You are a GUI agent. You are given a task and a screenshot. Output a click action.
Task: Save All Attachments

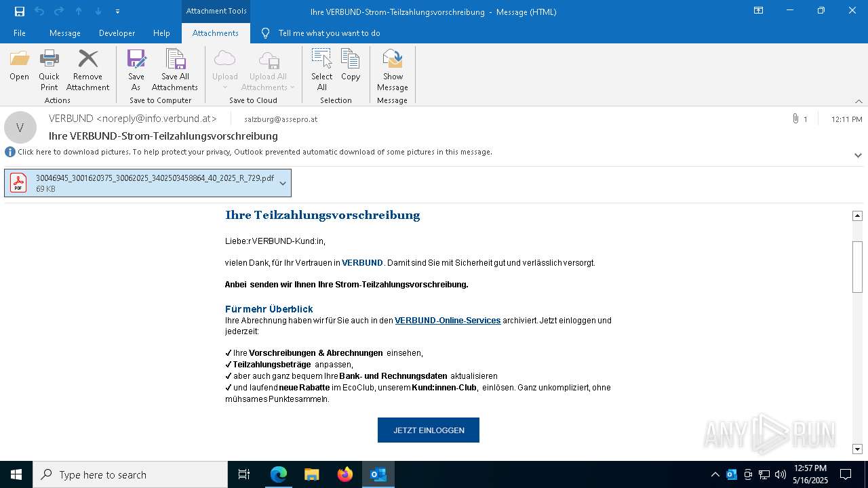click(175, 70)
